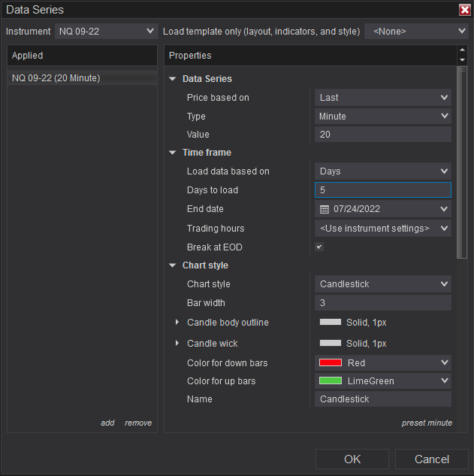Screen dimensions: 474x476
Task: Open the Price based on dropdown
Action: pos(382,97)
